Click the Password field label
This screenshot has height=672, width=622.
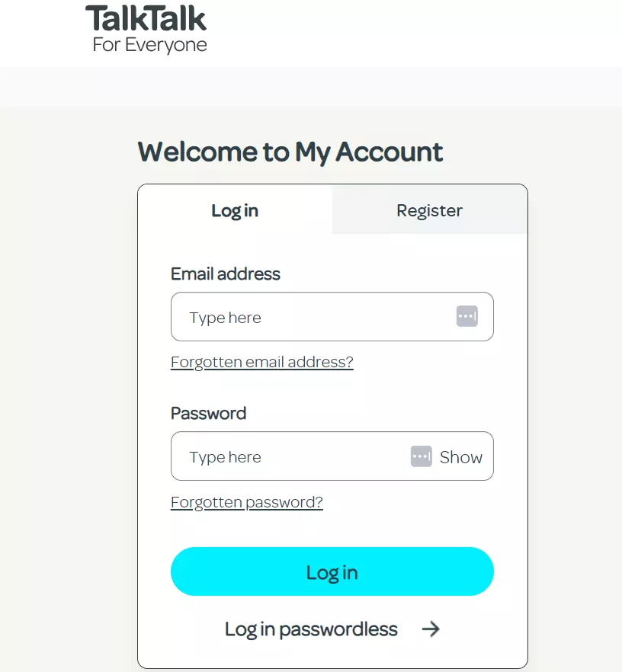208,413
